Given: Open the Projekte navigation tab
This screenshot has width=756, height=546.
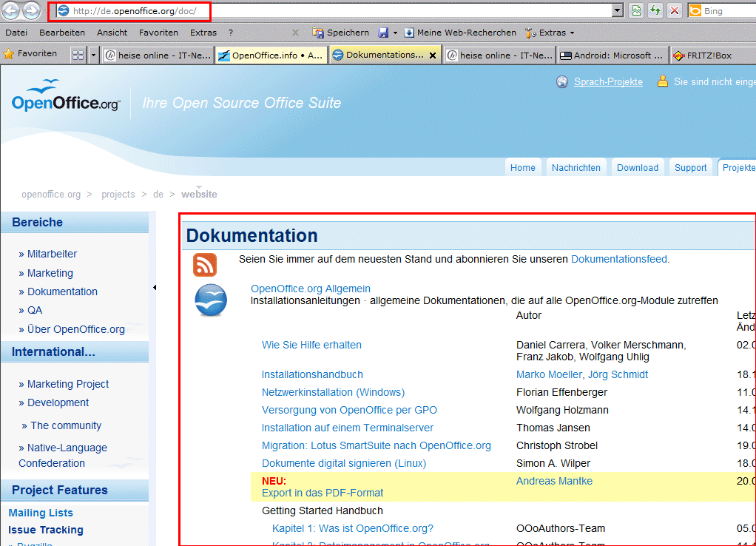Looking at the screenshot, I should [738, 167].
